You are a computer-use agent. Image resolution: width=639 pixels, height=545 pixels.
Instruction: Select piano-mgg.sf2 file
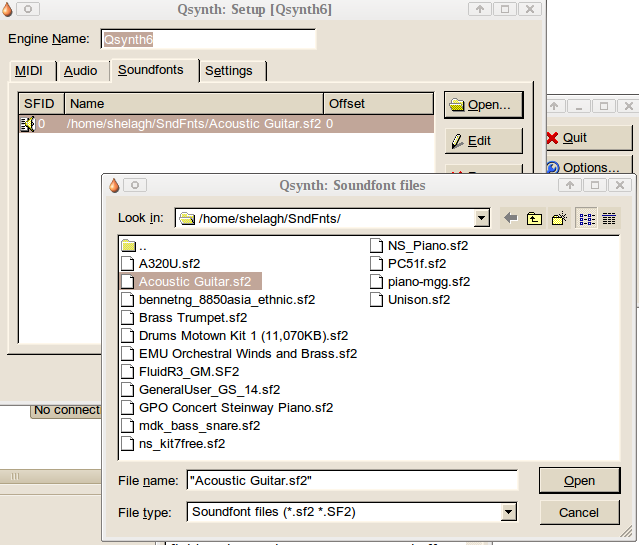point(429,282)
